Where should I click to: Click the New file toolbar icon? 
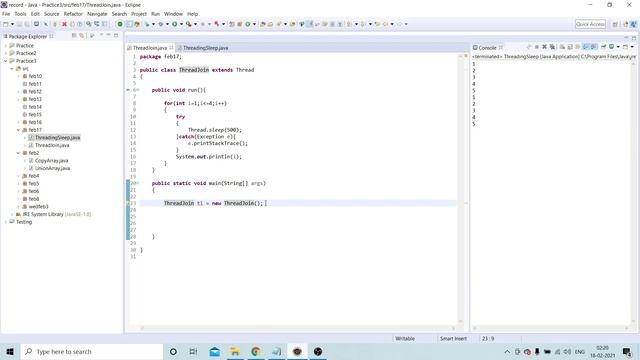(6, 24)
